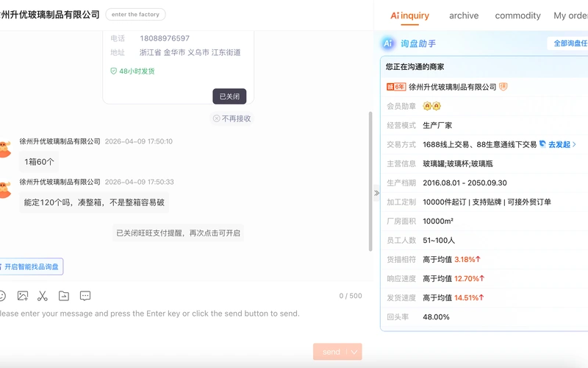Click the 生产厂家 business mode value

tap(437, 125)
